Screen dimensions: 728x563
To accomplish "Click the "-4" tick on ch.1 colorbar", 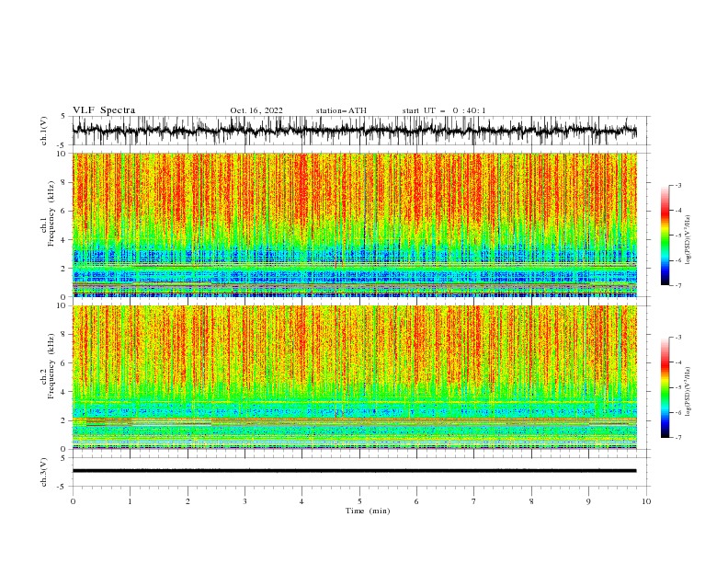I will (677, 211).
